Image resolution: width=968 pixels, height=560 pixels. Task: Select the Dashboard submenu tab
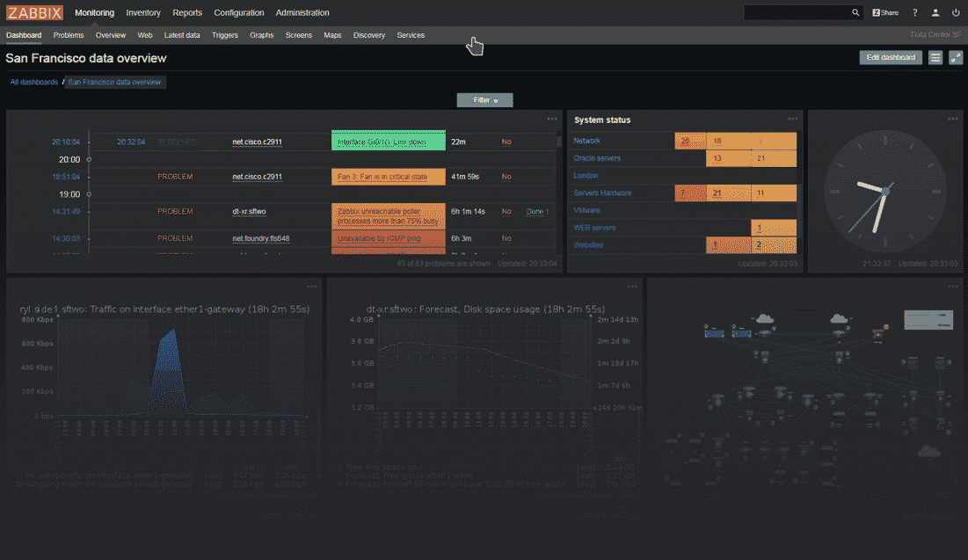click(24, 35)
